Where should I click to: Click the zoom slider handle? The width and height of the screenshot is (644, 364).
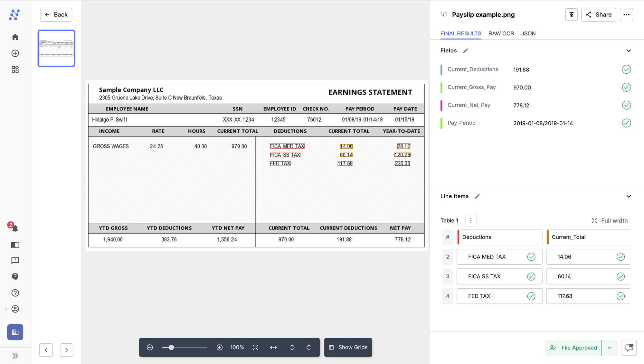click(x=171, y=347)
